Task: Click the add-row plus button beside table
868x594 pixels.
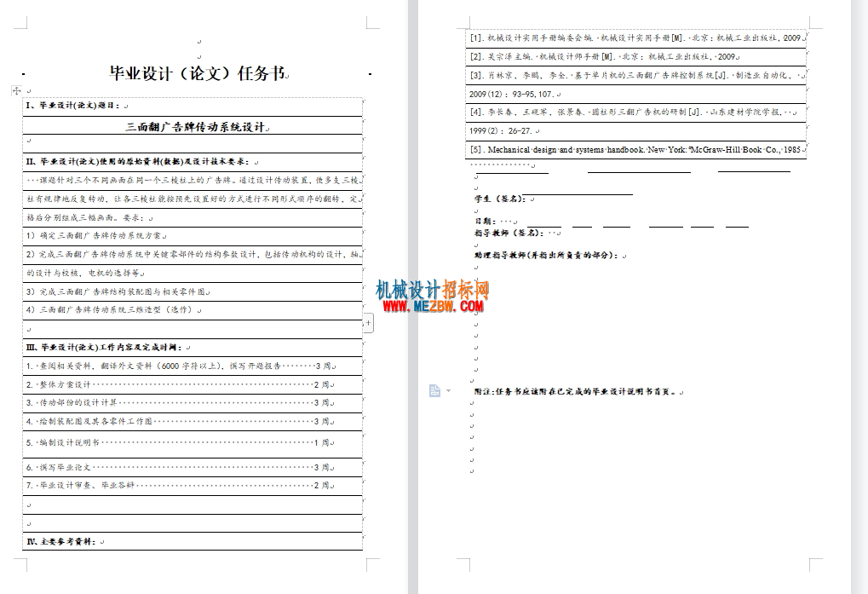Action: (x=368, y=323)
